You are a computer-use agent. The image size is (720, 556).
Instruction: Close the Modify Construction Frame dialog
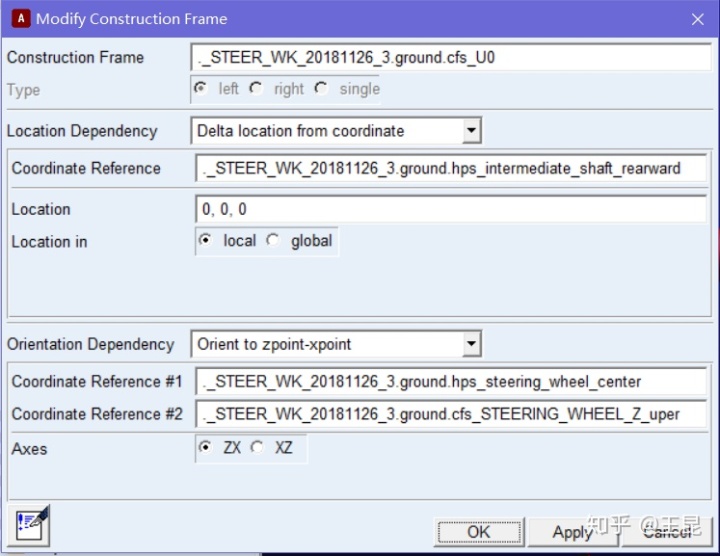pos(697,19)
